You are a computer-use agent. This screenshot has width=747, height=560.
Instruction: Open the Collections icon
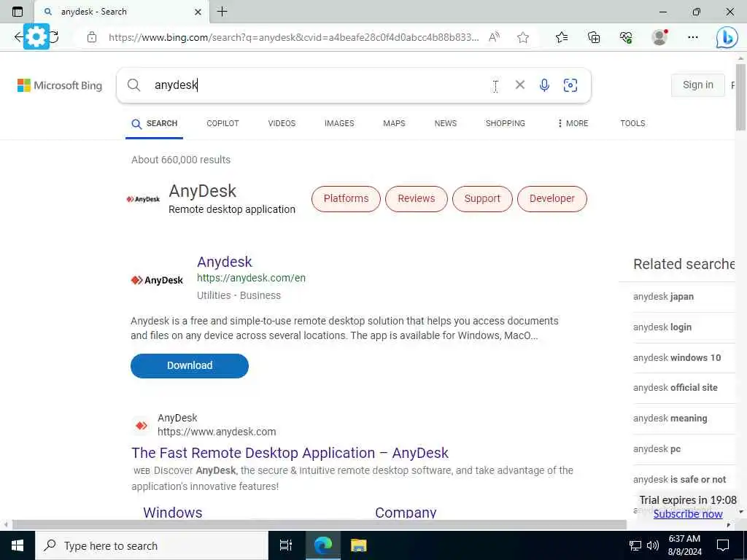594,37
